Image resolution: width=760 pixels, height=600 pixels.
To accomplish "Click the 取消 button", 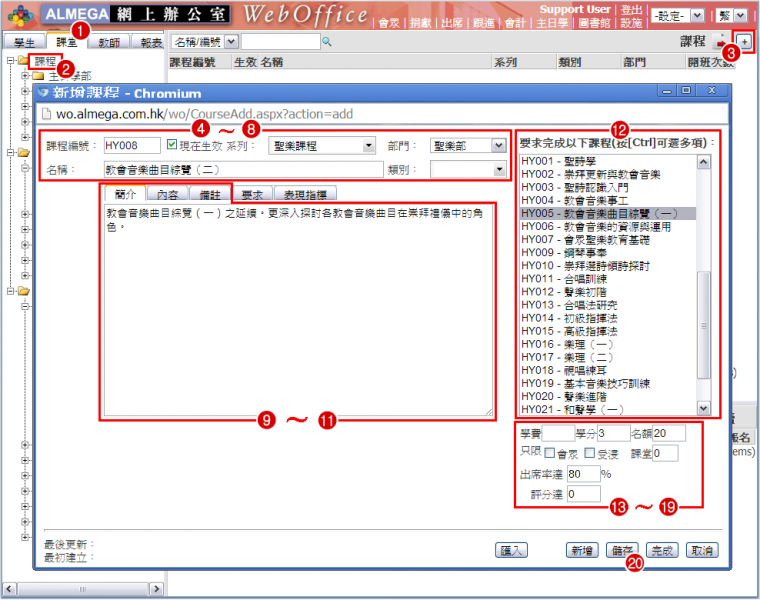I will click(702, 550).
